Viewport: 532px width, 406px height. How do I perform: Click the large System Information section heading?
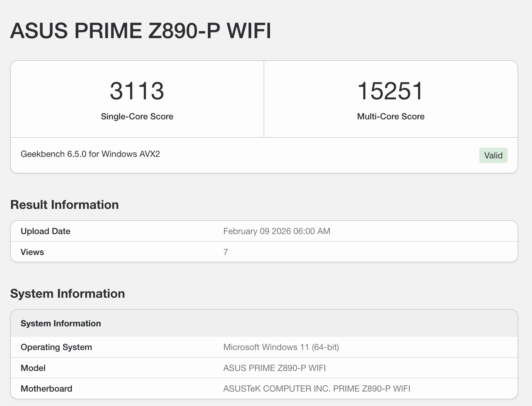tap(68, 294)
